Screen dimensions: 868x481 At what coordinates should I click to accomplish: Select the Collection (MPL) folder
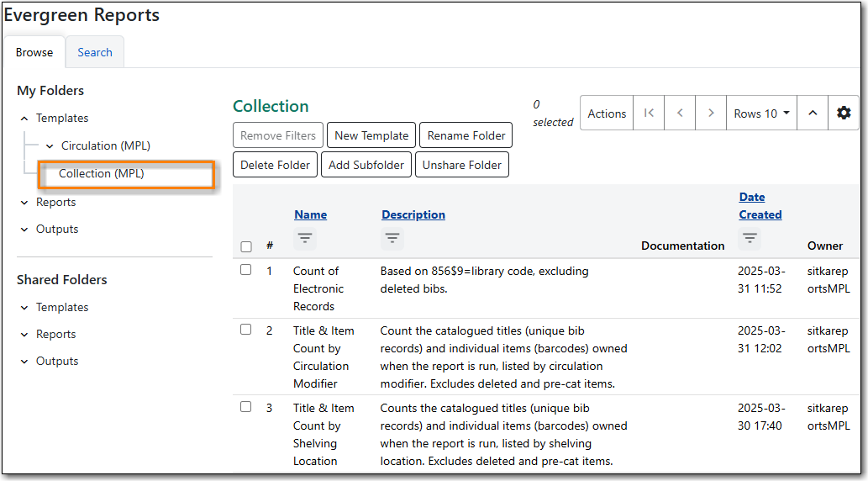[x=102, y=173]
